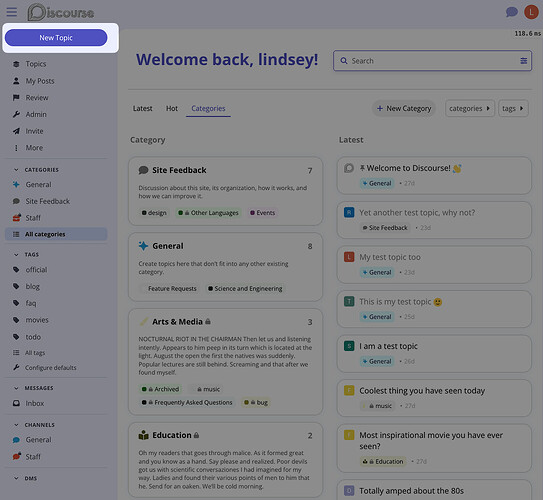Toggle the hamburger sidebar menu icon
543x500 pixels.
(x=11, y=12)
